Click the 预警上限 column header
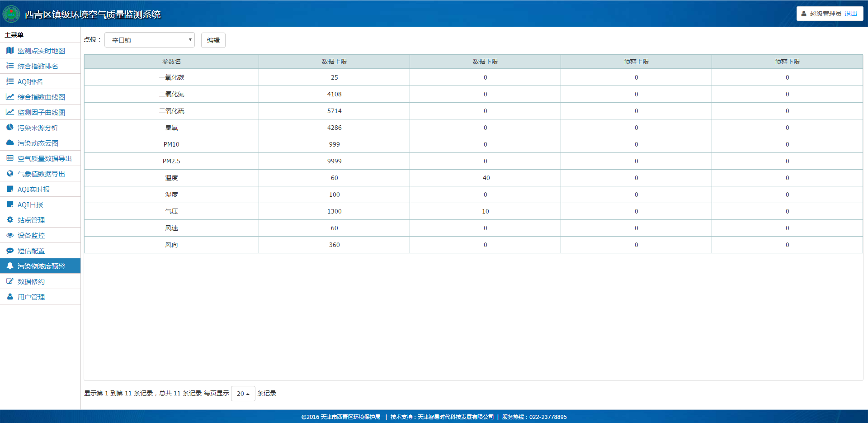 click(x=636, y=62)
